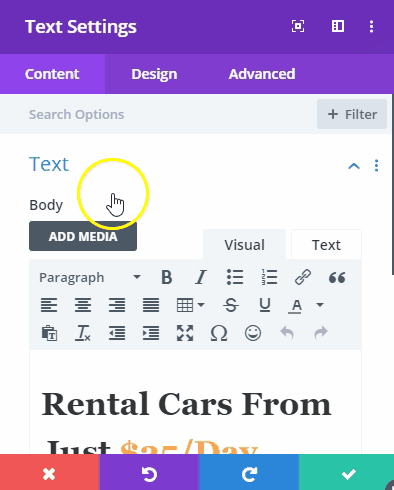The image size is (394, 490).
Task: Click Paste as text icon
Action: point(49,333)
